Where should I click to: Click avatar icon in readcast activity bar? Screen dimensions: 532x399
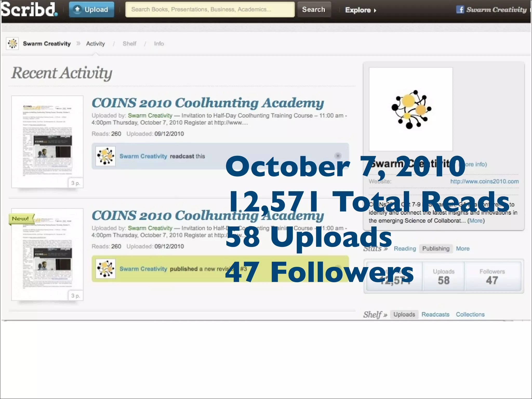105,156
